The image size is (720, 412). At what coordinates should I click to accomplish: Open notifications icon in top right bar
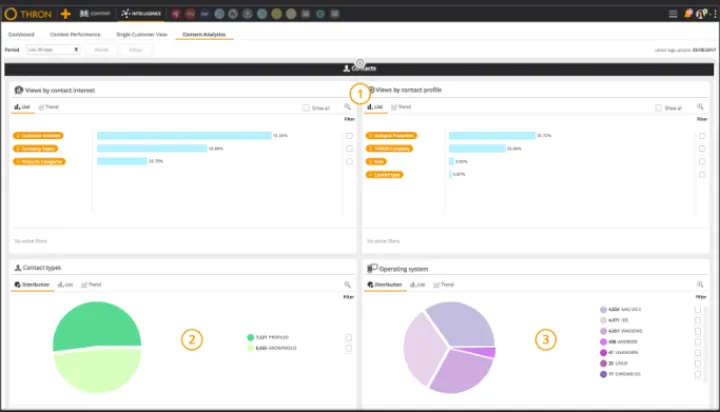pyautogui.click(x=689, y=14)
